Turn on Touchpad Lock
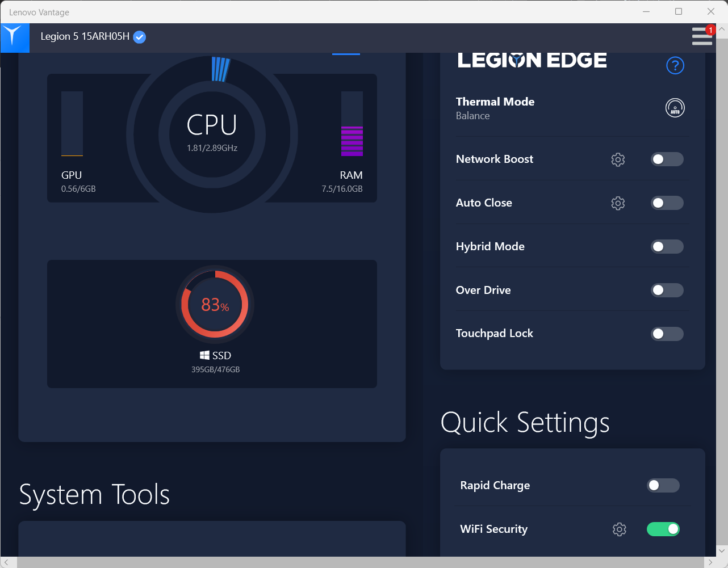Screen dimensions: 728x568 tap(667, 334)
